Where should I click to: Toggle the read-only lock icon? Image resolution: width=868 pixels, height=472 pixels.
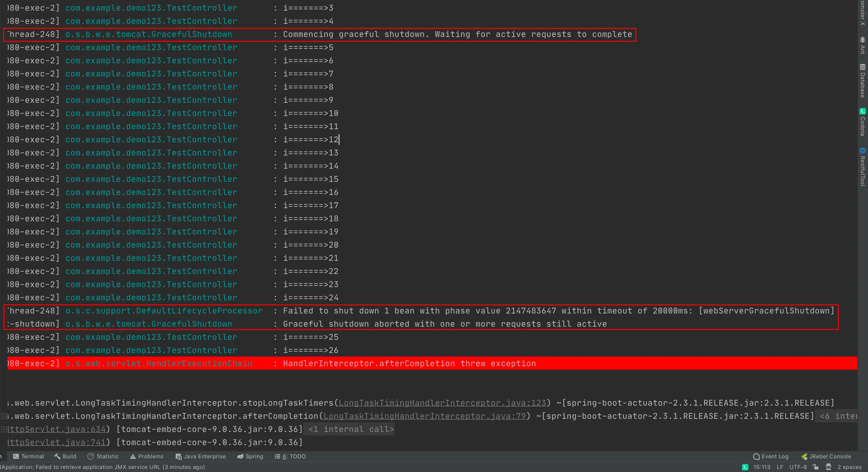click(x=815, y=467)
